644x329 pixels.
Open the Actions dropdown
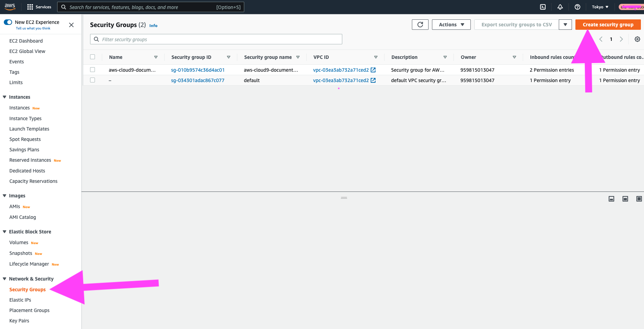tap(451, 24)
